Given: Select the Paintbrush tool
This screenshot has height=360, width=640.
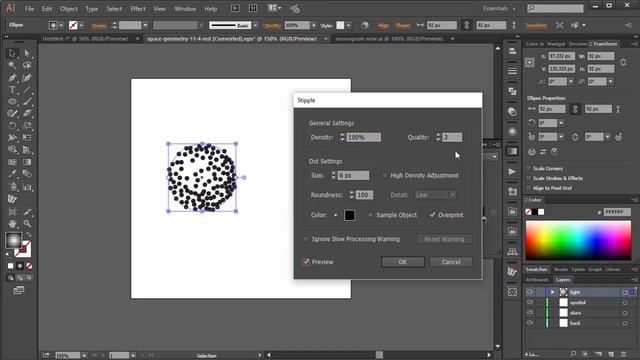Looking at the screenshot, I should (x=27, y=101).
